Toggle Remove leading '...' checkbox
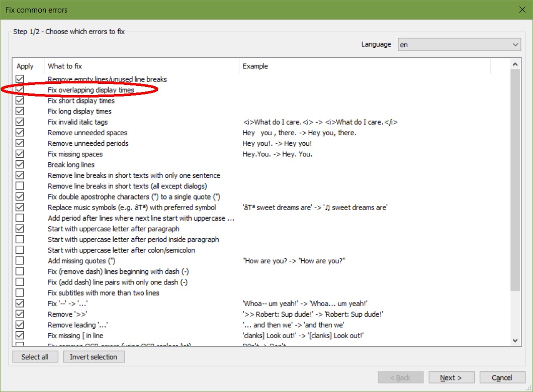 [20, 325]
